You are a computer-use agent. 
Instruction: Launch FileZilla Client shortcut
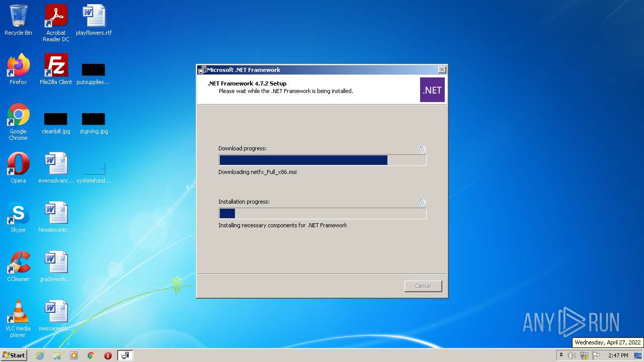click(x=56, y=69)
